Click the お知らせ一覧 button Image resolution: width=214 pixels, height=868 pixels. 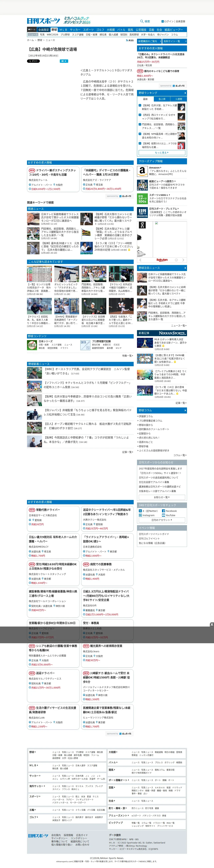[x=162, y=497]
